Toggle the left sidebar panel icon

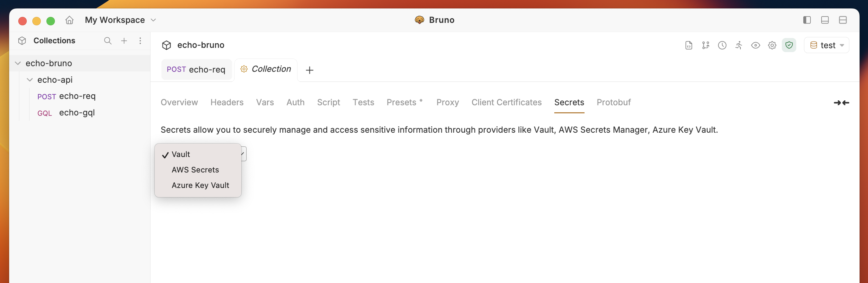pyautogui.click(x=807, y=20)
